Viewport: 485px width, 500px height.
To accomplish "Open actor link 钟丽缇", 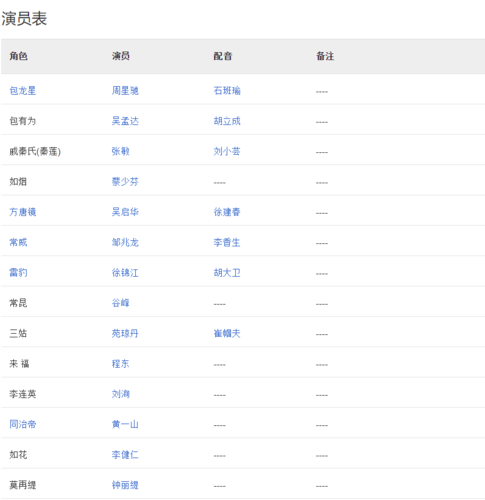I will [125, 485].
